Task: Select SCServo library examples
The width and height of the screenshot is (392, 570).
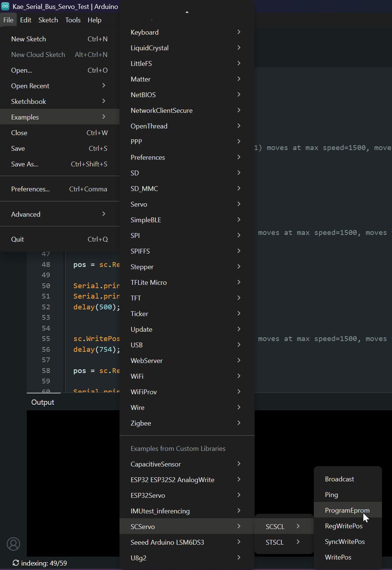Action: [x=187, y=527]
